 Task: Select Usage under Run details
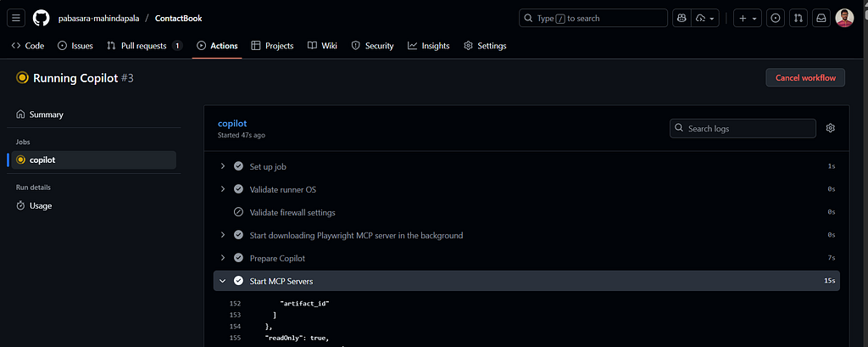click(40, 205)
